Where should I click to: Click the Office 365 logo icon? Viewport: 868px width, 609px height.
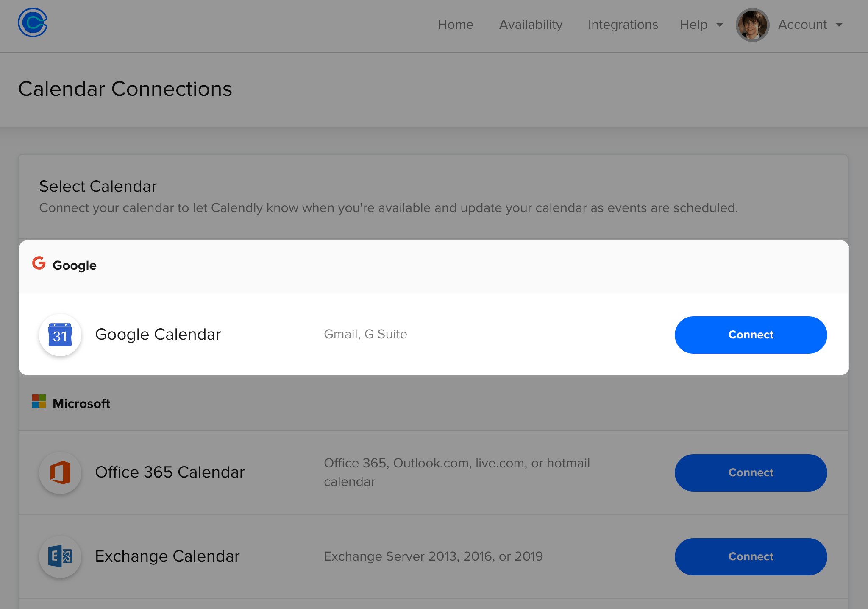60,472
